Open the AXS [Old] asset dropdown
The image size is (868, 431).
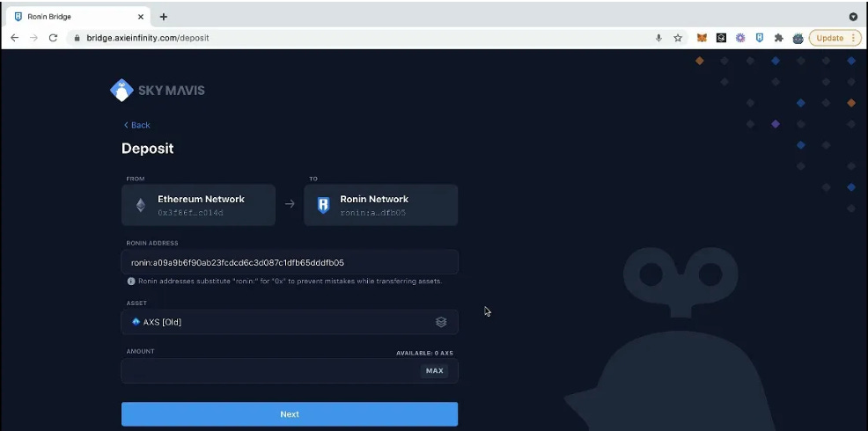pos(290,322)
